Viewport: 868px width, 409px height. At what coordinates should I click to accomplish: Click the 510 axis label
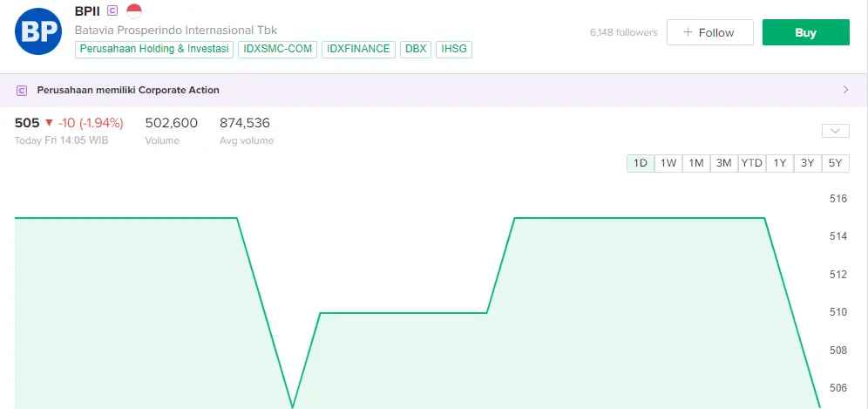point(838,312)
